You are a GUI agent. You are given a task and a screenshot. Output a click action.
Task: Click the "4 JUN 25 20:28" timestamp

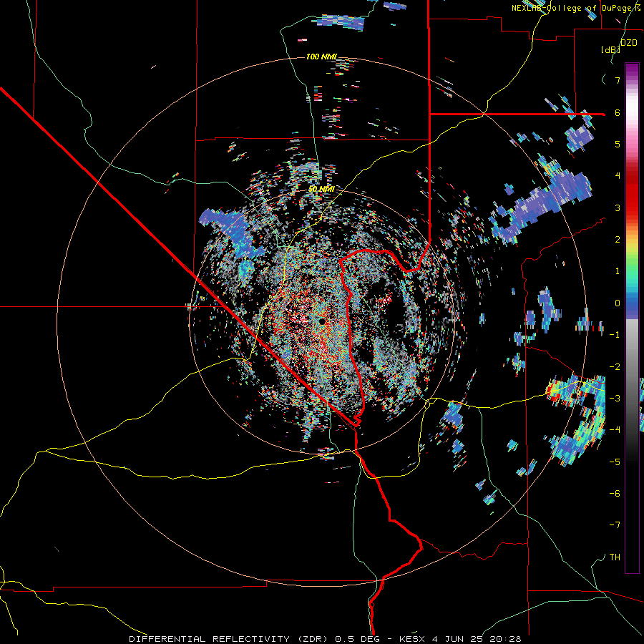point(477,639)
